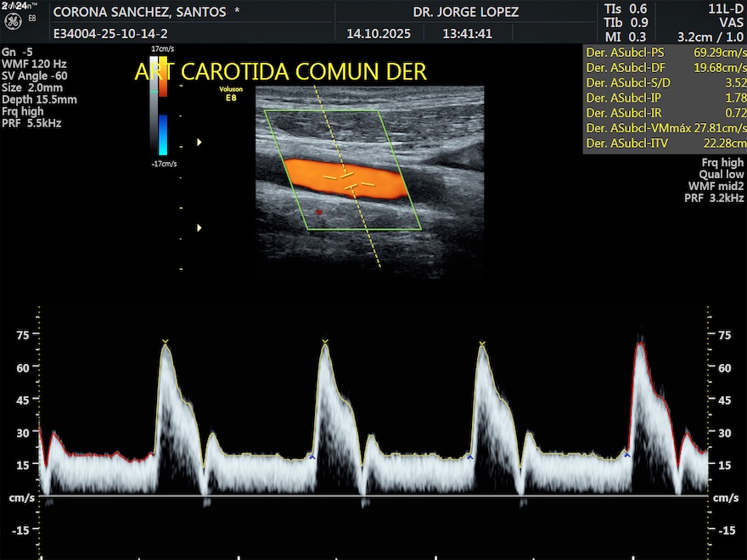The width and height of the screenshot is (747, 560).
Task: Select the ASubcl-IR measurement row
Action: coord(665,113)
